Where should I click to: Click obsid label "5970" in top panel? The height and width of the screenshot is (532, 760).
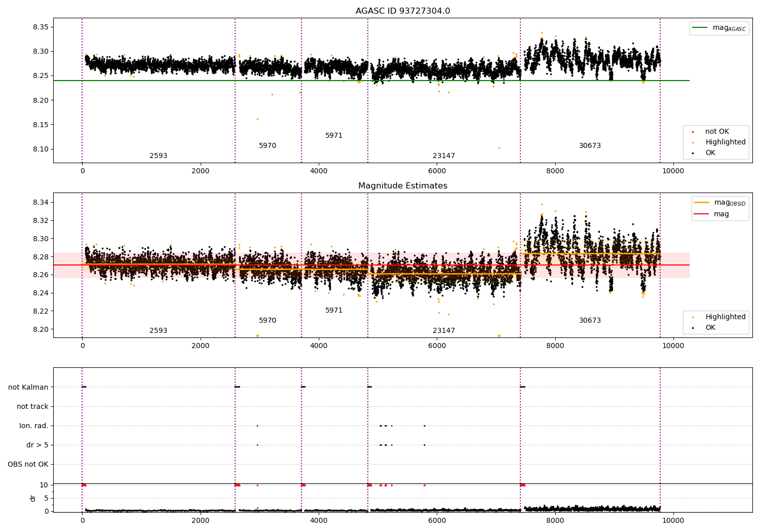(x=268, y=146)
